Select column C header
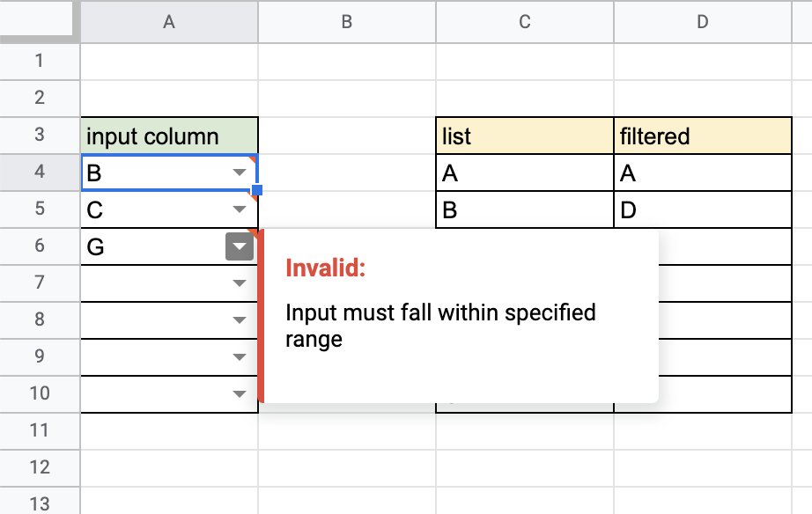This screenshot has height=514, width=812. tap(525, 22)
